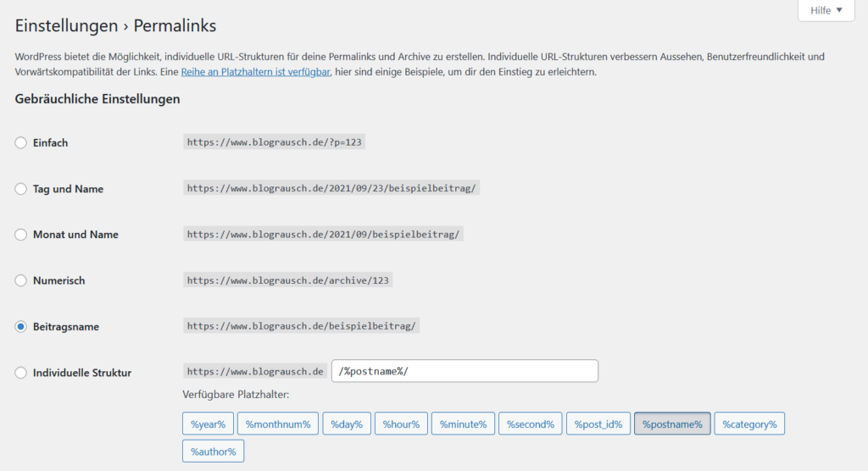Select the Einfach radio button
868x471 pixels.
tap(20, 143)
